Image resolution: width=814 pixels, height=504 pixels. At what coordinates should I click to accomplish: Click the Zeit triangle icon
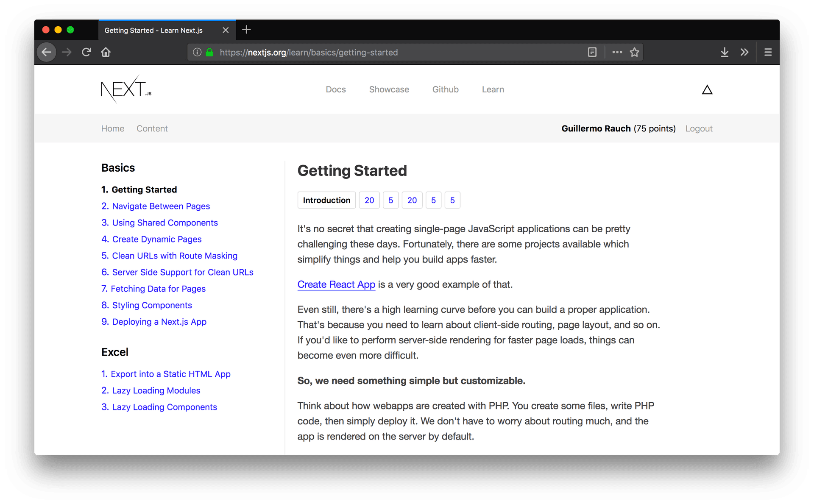pos(707,89)
